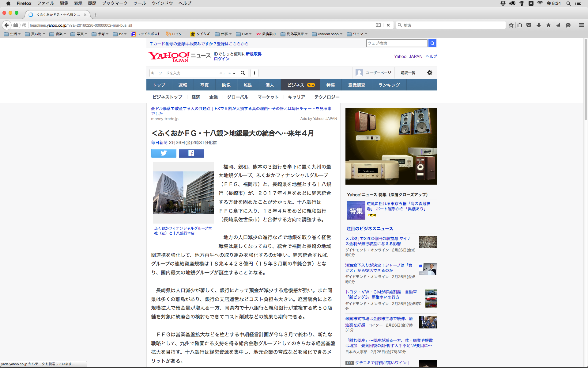Click the plus button beside keyword search

(254, 73)
